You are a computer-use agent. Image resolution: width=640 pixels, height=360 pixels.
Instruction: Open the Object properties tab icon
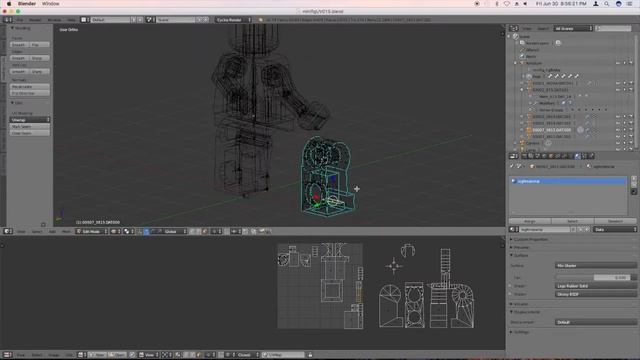point(551,156)
